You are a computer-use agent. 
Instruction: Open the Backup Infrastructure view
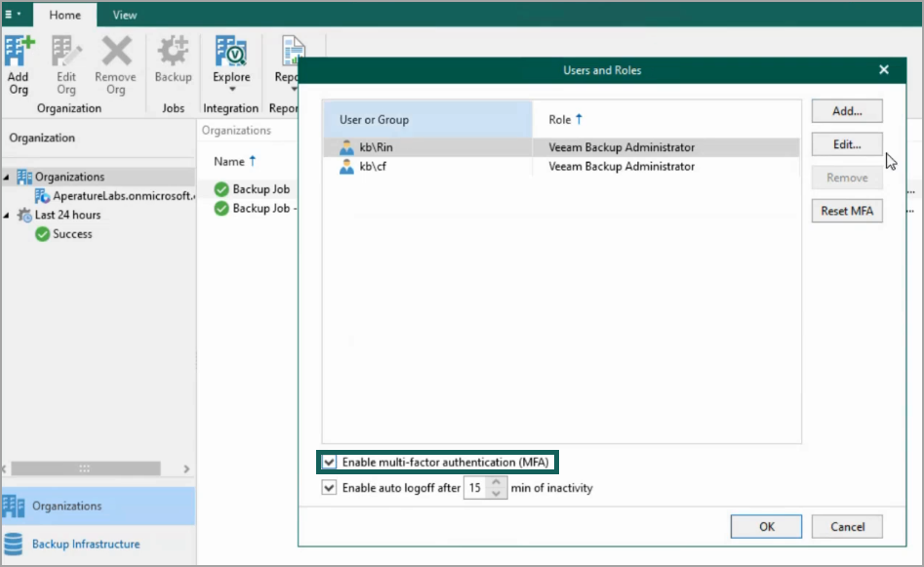[99, 544]
